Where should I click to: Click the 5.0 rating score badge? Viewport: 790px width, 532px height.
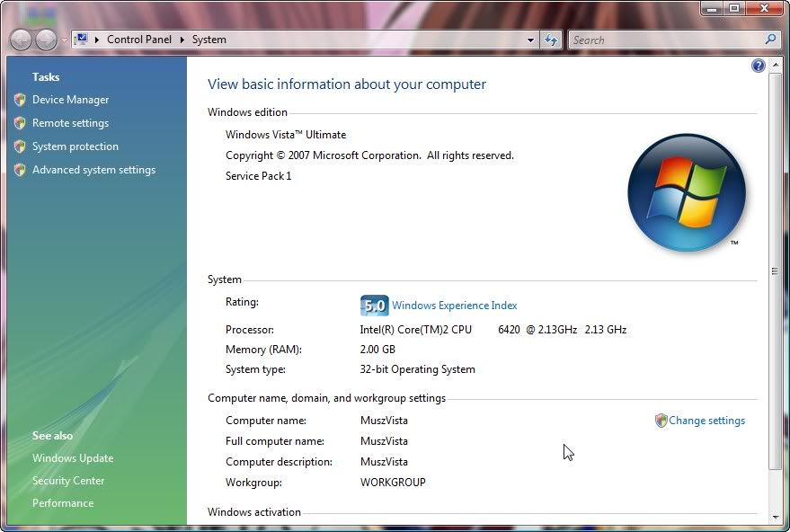[x=374, y=306]
